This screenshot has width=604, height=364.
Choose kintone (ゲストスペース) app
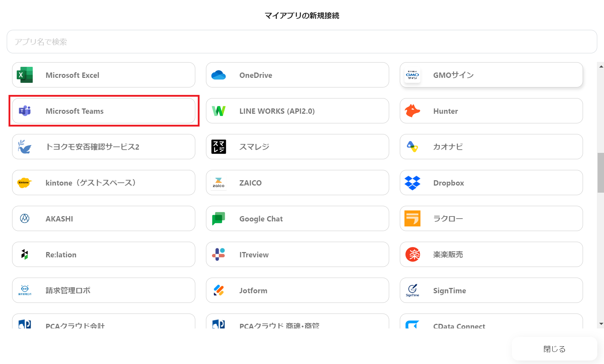[x=104, y=183]
